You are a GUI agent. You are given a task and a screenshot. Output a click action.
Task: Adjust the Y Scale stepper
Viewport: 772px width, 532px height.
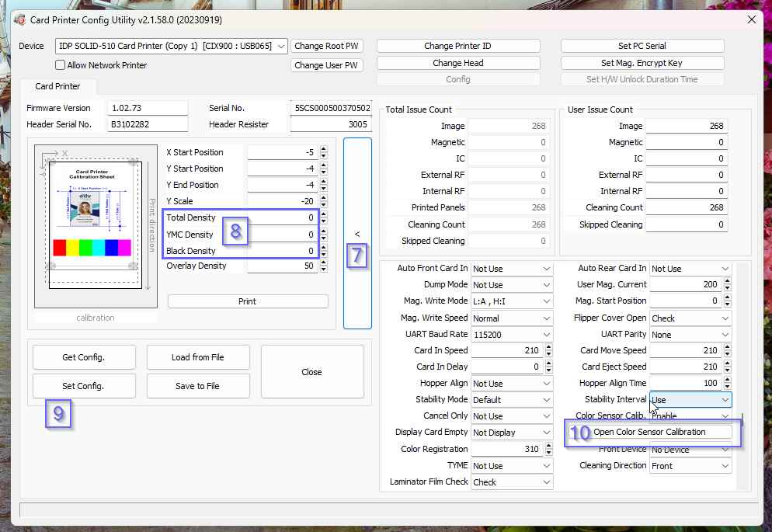(323, 201)
